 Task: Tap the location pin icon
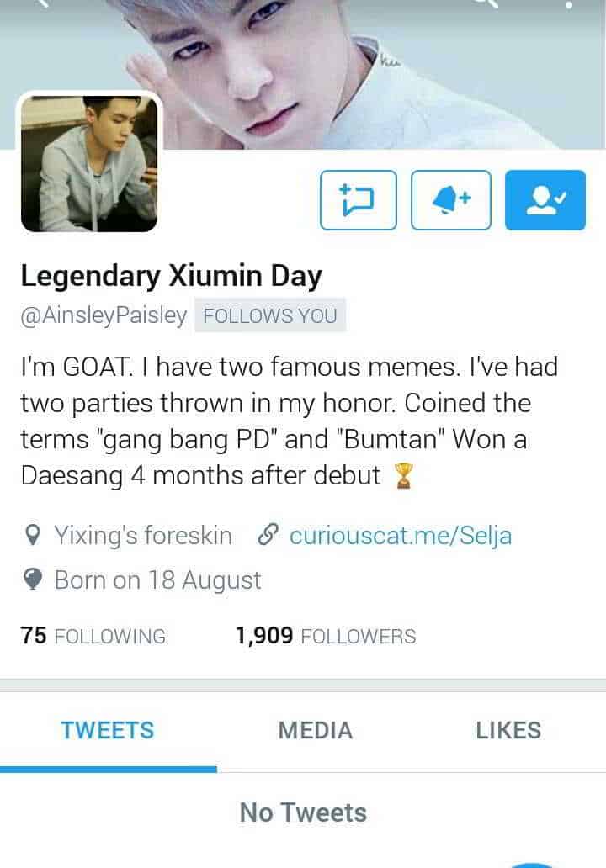(33, 535)
